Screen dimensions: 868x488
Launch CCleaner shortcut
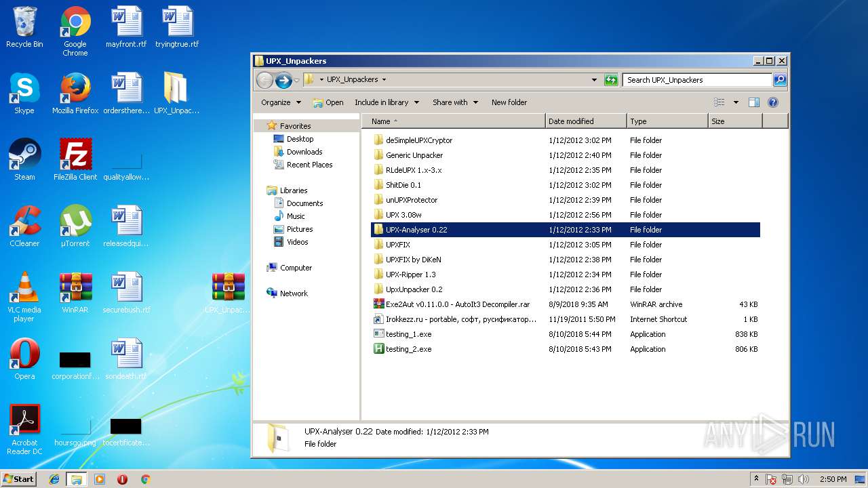[24, 226]
